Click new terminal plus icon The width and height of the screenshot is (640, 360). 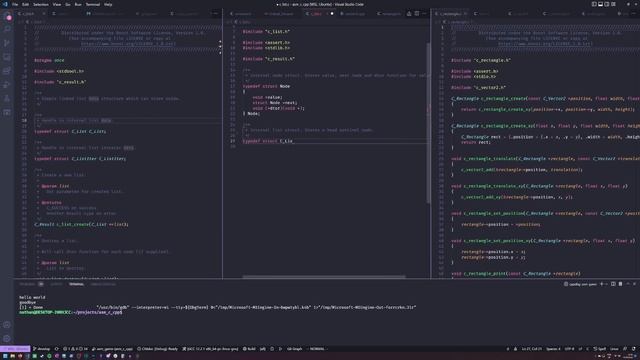point(602,284)
